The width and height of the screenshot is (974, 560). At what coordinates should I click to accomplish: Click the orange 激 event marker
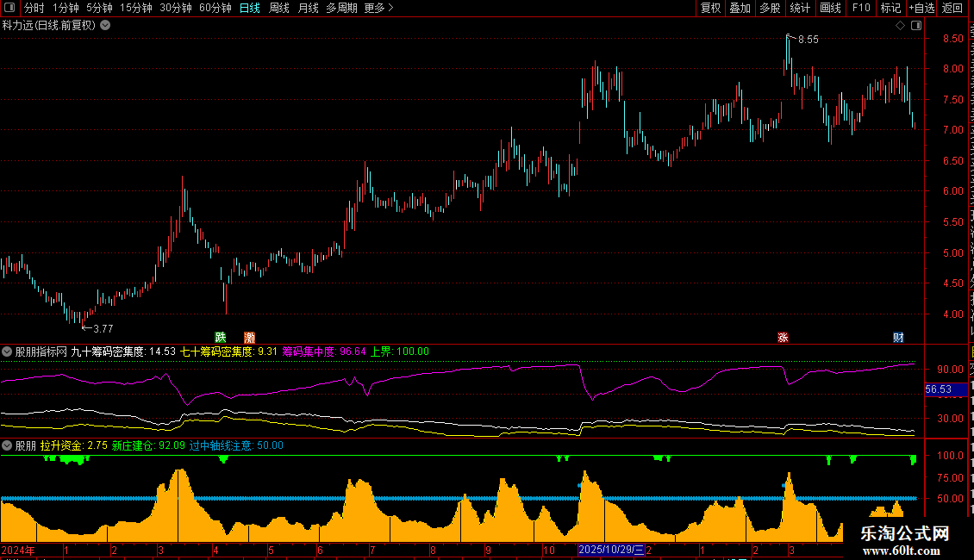pyautogui.click(x=250, y=337)
